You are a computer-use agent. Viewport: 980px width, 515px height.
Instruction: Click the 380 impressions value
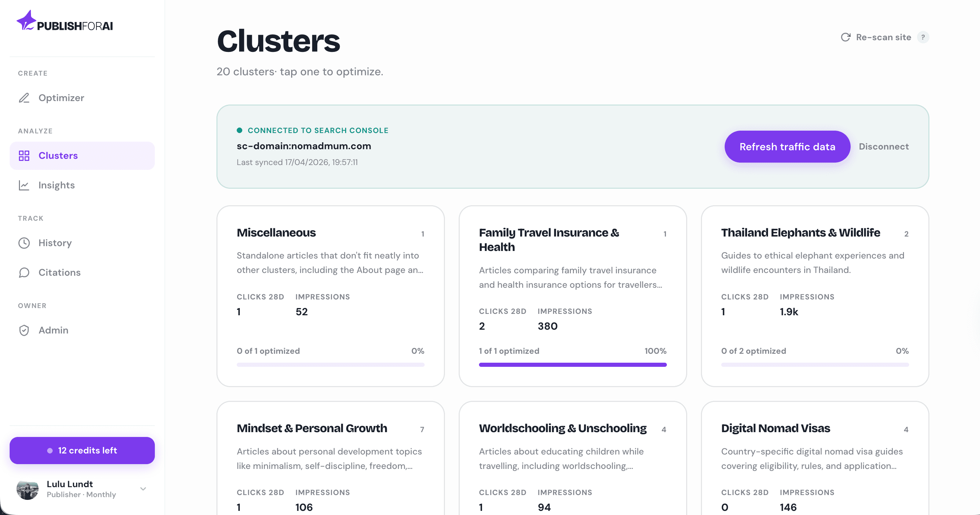pos(547,326)
